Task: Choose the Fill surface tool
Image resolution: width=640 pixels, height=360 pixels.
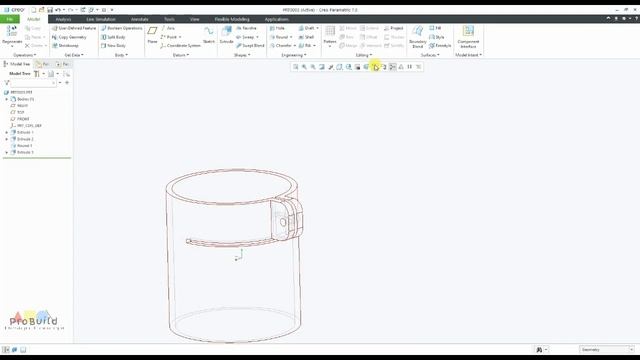Action: click(435, 28)
